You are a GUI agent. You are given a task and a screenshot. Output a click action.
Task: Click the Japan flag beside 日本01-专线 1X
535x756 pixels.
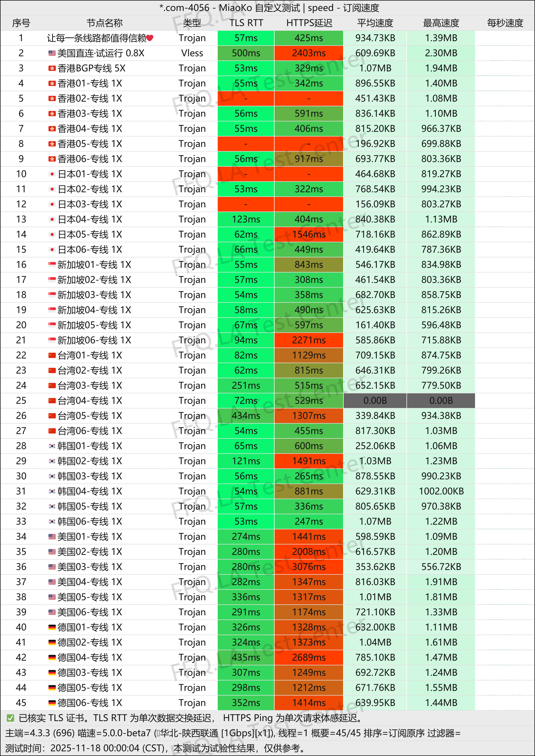(x=52, y=174)
